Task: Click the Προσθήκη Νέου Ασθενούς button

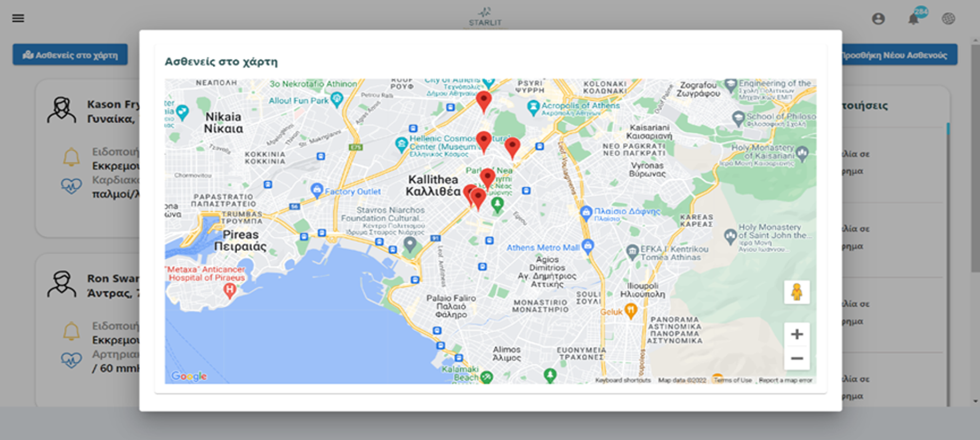Action: point(899,55)
